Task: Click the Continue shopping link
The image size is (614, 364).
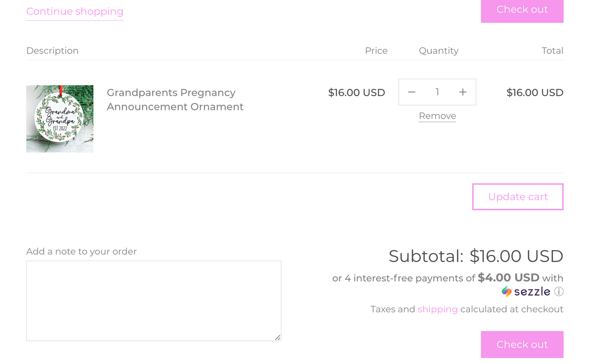Action: [x=75, y=11]
